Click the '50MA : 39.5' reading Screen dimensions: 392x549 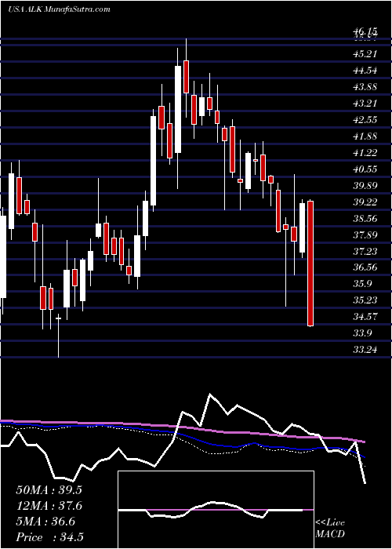(x=49, y=490)
